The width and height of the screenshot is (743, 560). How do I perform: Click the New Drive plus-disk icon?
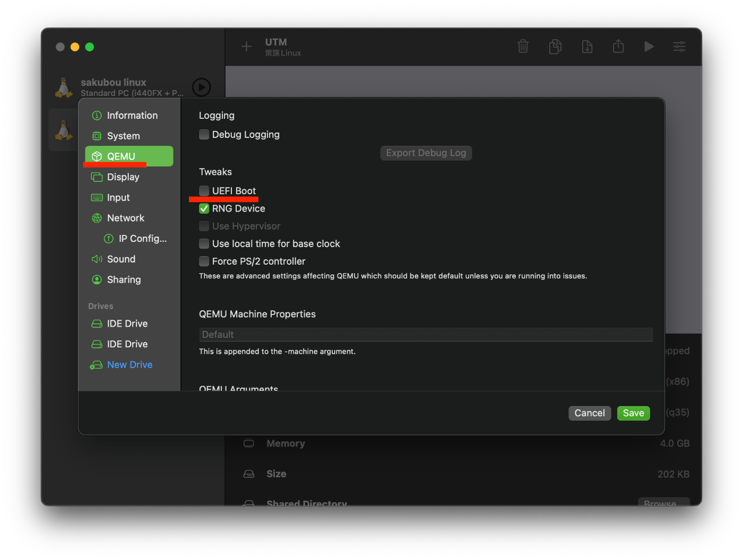point(96,365)
